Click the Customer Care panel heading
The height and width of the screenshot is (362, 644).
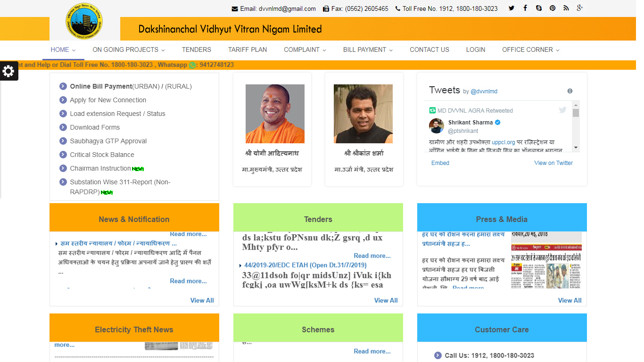[502, 329]
